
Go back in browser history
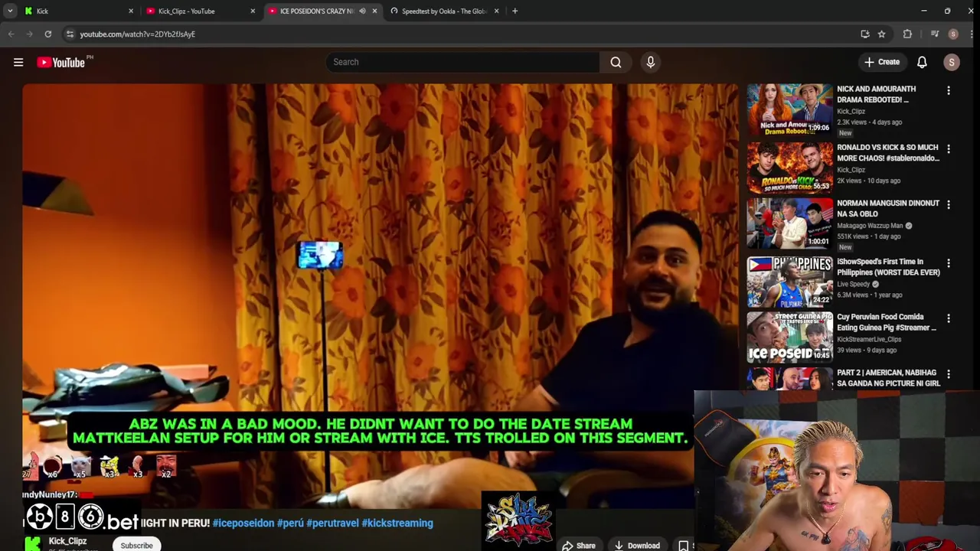point(11,34)
